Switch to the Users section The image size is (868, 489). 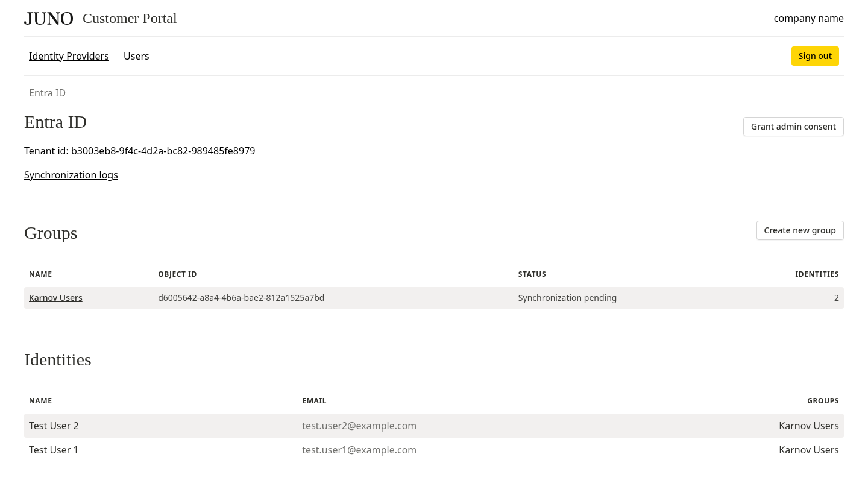point(136,56)
